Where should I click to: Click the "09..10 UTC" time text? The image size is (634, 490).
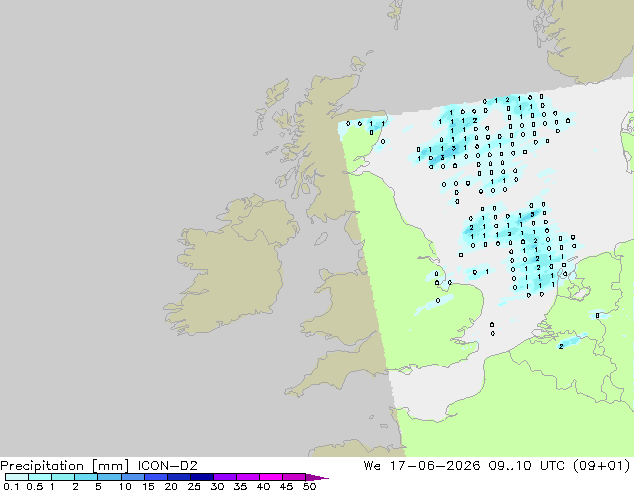coord(526,466)
